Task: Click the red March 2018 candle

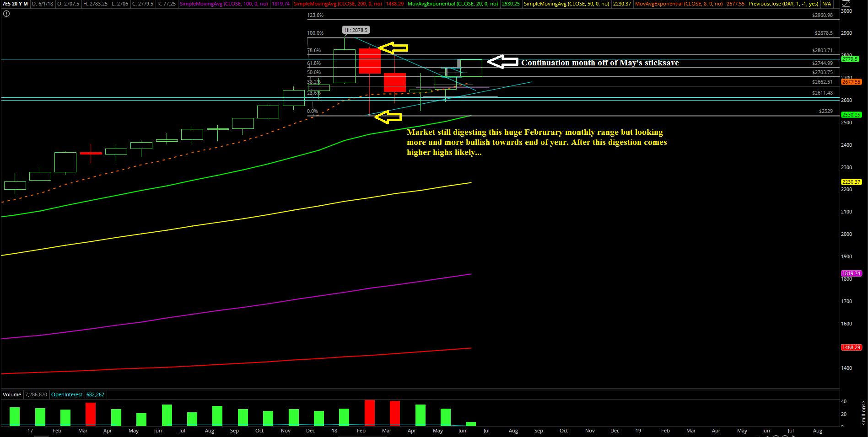Action: click(394, 82)
